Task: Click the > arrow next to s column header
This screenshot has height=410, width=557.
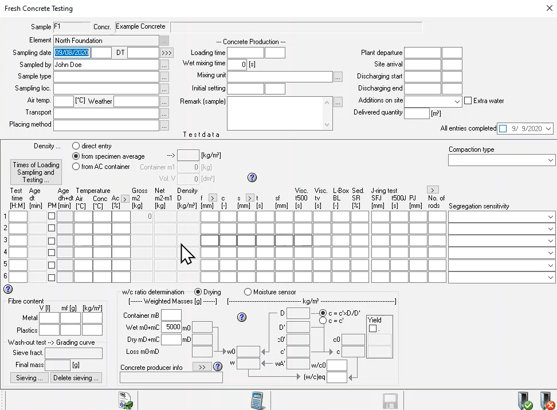Action: coord(250,198)
